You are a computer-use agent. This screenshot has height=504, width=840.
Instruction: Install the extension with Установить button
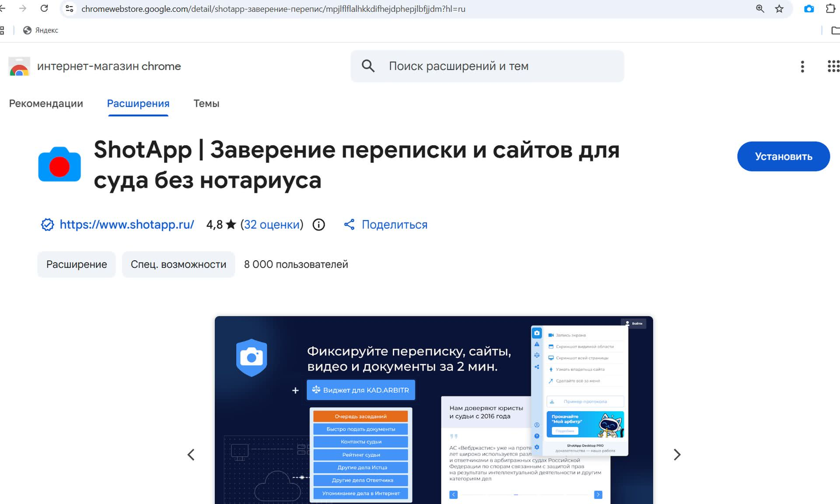click(783, 156)
